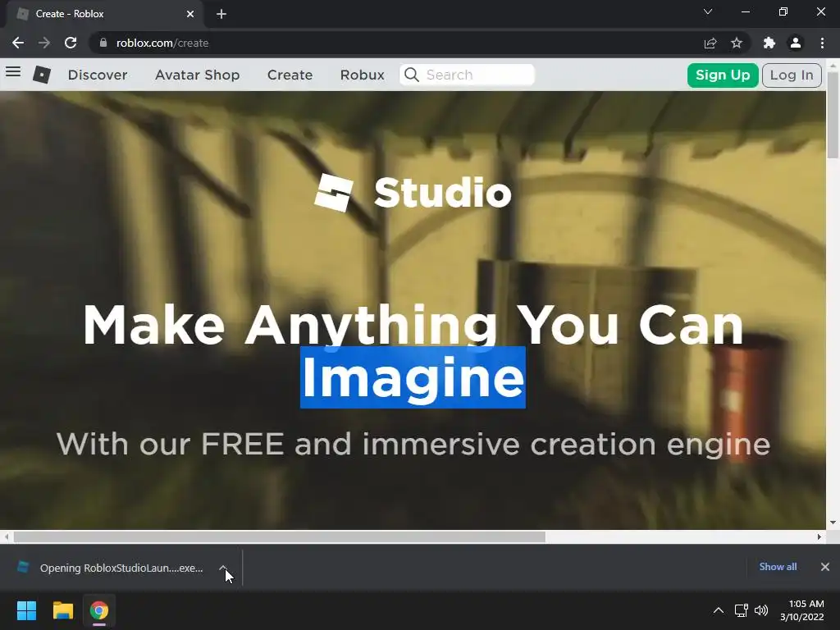Open the volume tray icon
The image size is (840, 630).
pyautogui.click(x=760, y=610)
